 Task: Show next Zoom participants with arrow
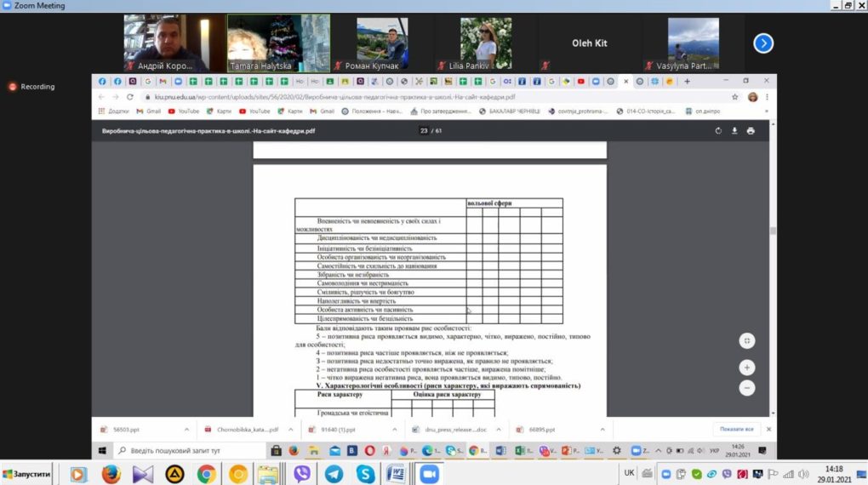tap(762, 43)
